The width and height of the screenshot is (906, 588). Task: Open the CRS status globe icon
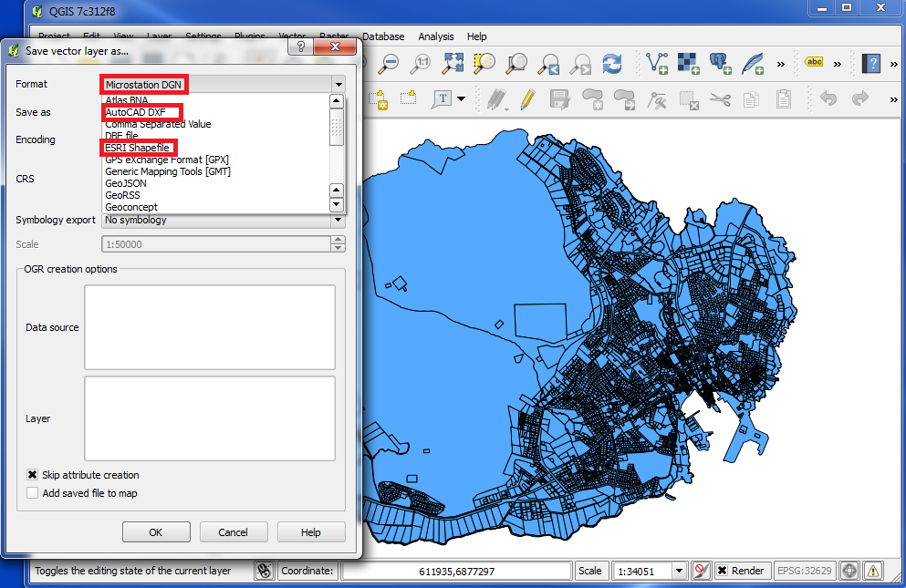849,571
